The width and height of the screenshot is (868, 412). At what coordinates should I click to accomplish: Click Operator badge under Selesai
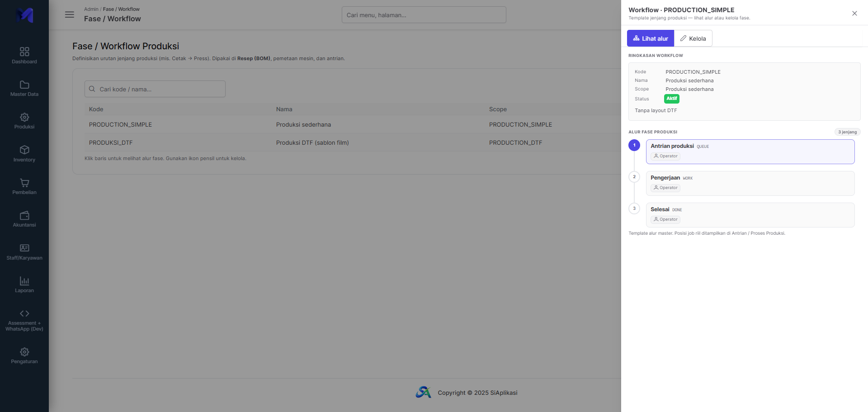click(665, 219)
